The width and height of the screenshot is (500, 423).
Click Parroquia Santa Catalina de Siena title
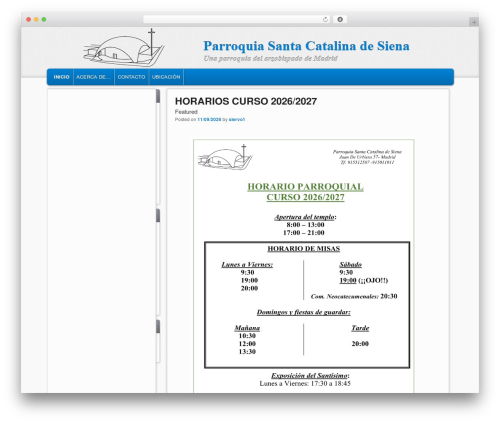306,46
